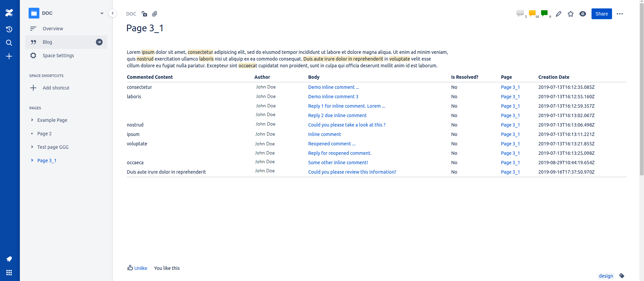Image resolution: width=644 pixels, height=281 pixels.
Task: Open more actions ellipsis menu
Action: coord(620,14)
